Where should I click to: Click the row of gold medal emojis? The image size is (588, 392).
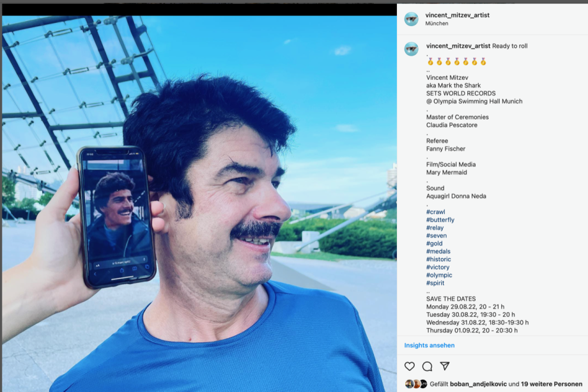457,61
